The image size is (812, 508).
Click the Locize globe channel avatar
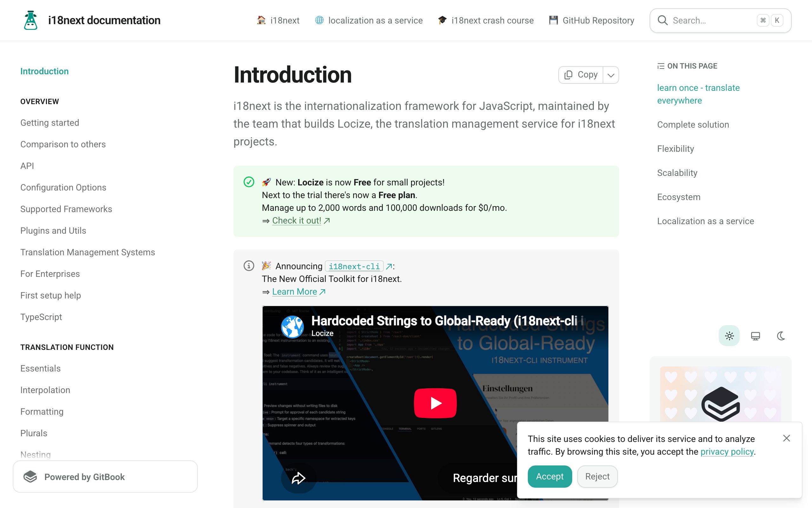(292, 327)
